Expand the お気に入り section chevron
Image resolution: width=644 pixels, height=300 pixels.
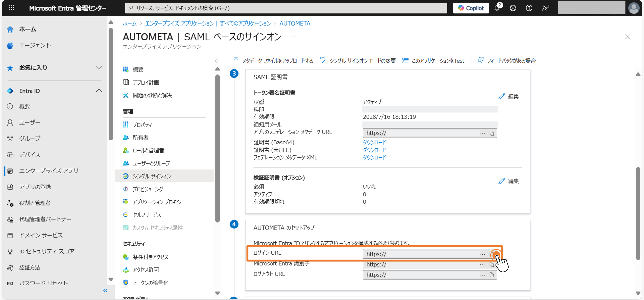click(x=99, y=68)
